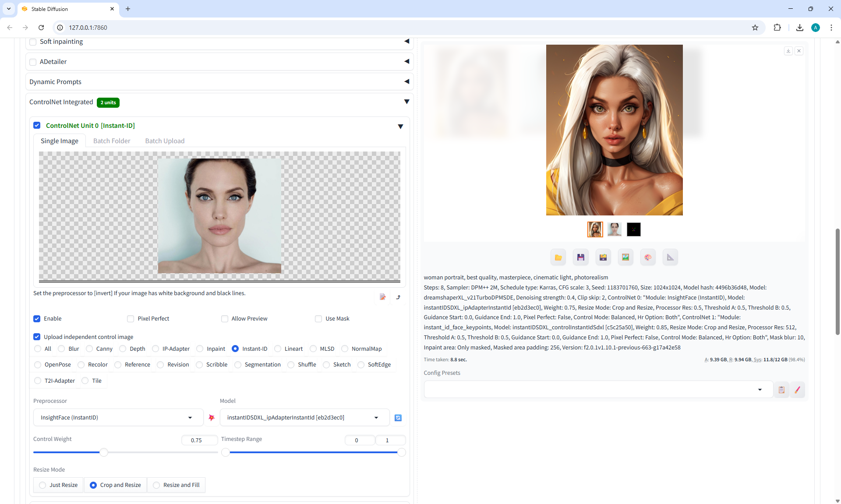Click the Control Weight slider handle
841x504 pixels.
tap(104, 452)
